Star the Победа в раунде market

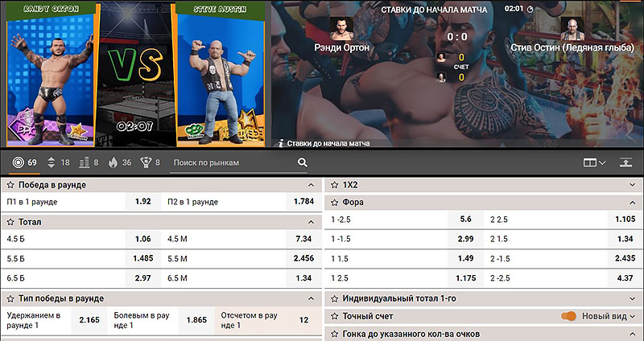(10, 185)
